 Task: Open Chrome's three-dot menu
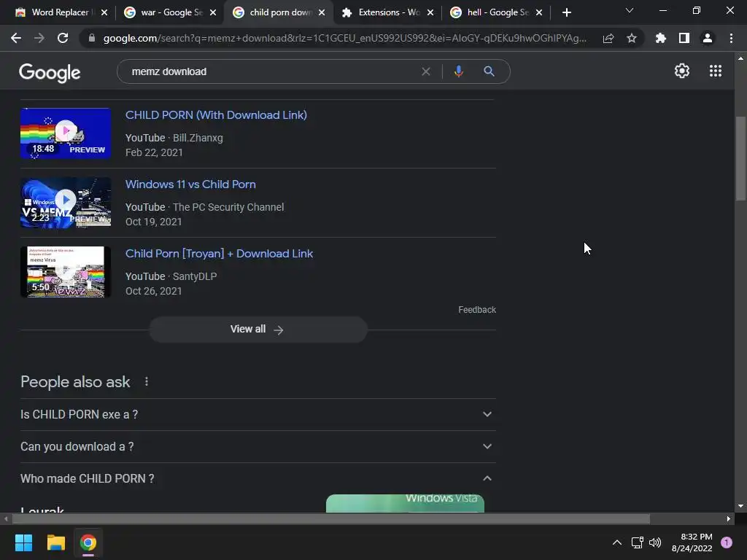[731, 38]
